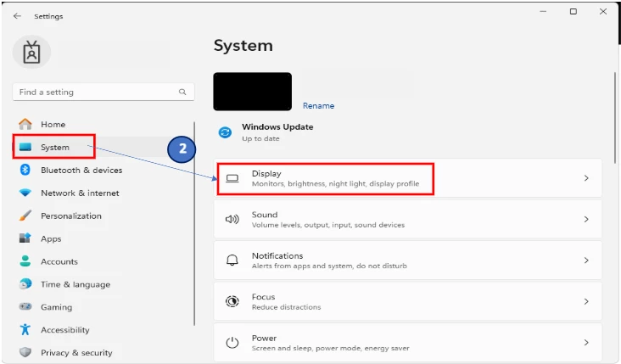Viewport: 621px width, 364px height.
Task: Open the Focus title text
Action: pos(263,297)
